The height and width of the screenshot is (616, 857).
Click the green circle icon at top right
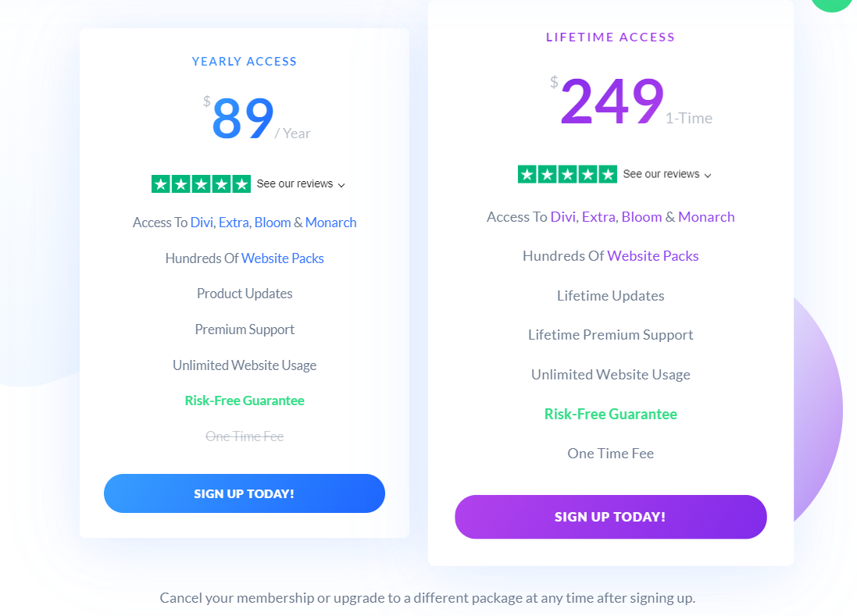point(832,5)
